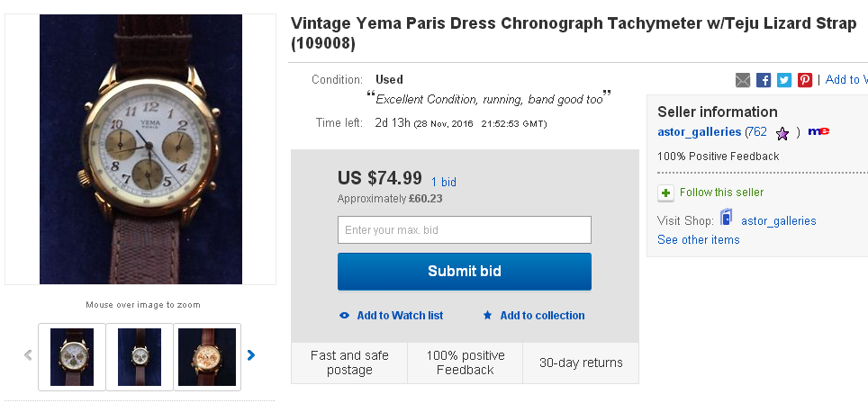Open the 30-day returns info tab

tap(581, 363)
